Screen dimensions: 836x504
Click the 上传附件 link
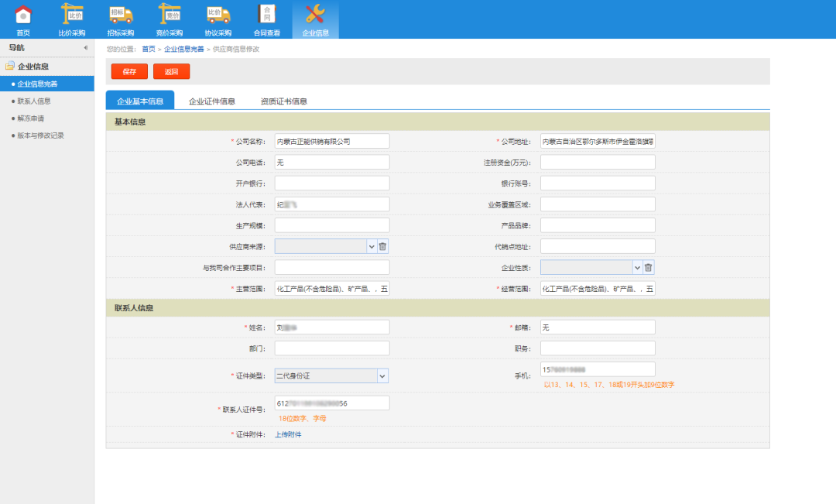[x=288, y=434]
